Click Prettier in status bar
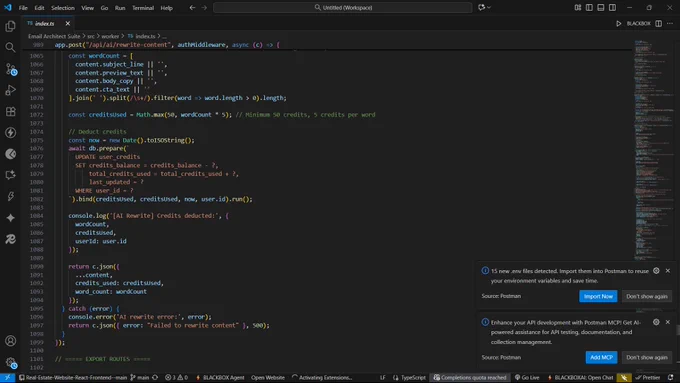The height and width of the screenshot is (383, 680). click(647, 377)
